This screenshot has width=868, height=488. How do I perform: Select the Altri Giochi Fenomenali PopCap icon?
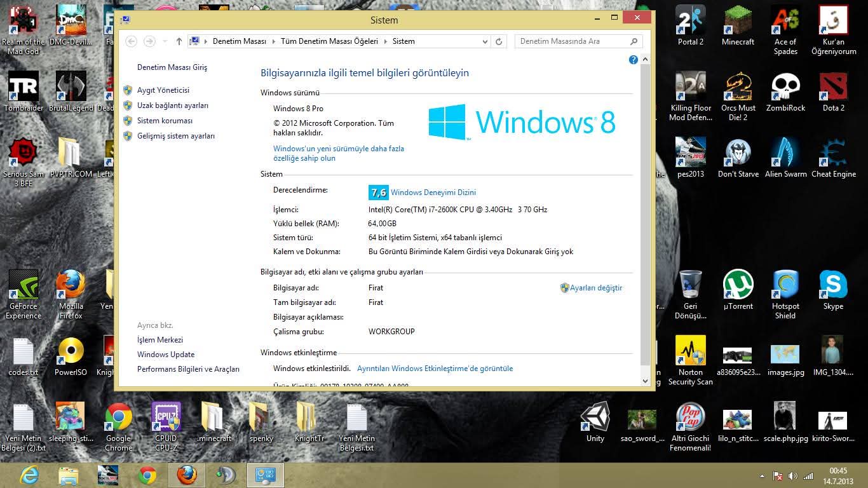[690, 427]
